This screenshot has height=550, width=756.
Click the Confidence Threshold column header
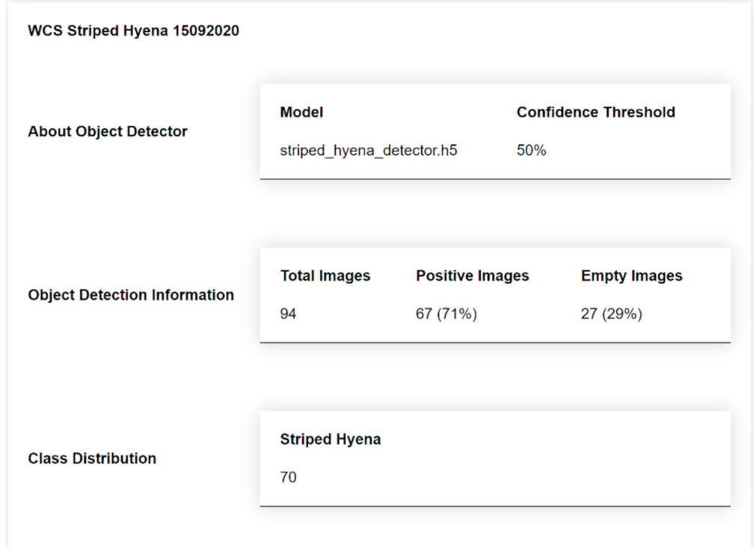(x=595, y=112)
